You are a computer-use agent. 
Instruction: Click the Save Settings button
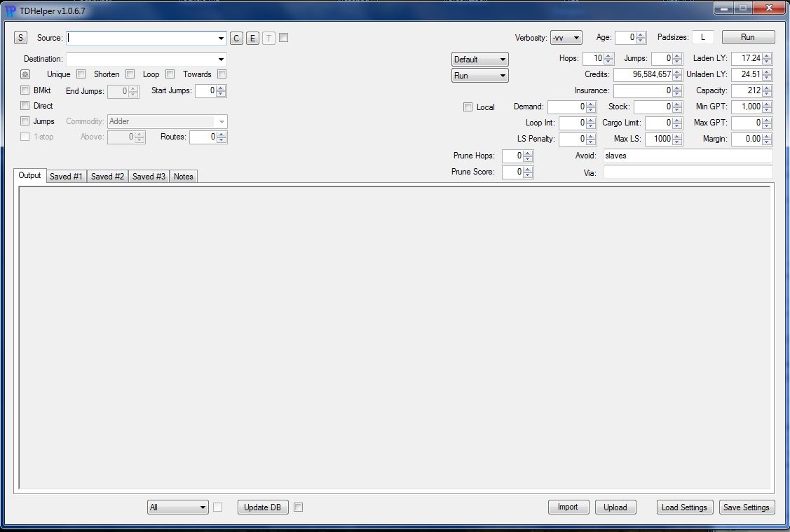pyautogui.click(x=747, y=507)
